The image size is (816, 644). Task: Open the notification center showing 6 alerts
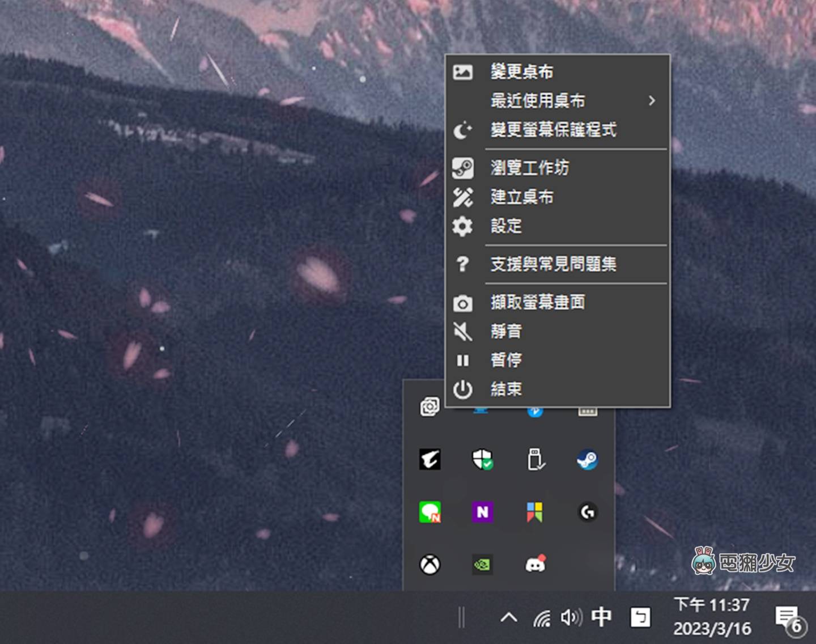coord(787,618)
